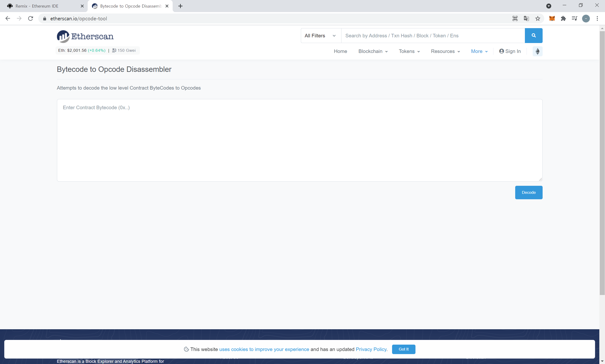Open the MetaMask fox extension
Image resolution: width=605 pixels, height=364 pixels.
click(x=552, y=18)
